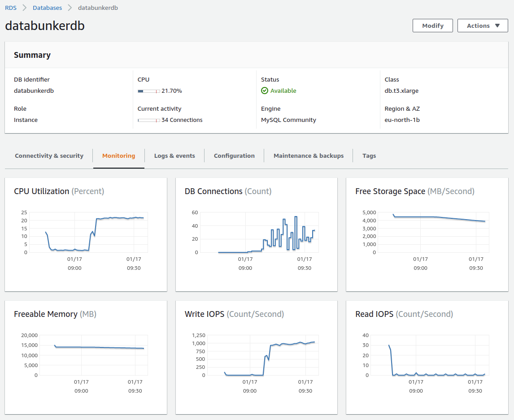The height and width of the screenshot is (420, 514).
Task: Navigate to Databases via the breadcrumb
Action: 47,8
